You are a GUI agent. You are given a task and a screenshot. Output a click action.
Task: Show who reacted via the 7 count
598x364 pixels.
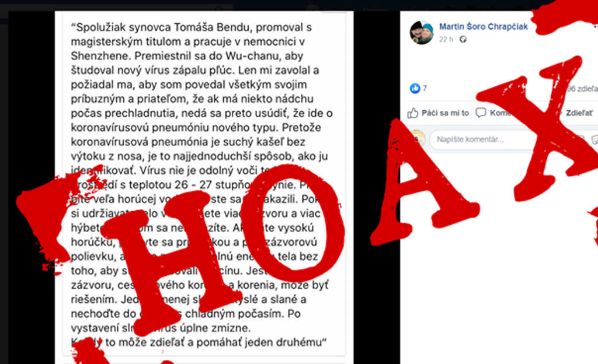[425, 88]
